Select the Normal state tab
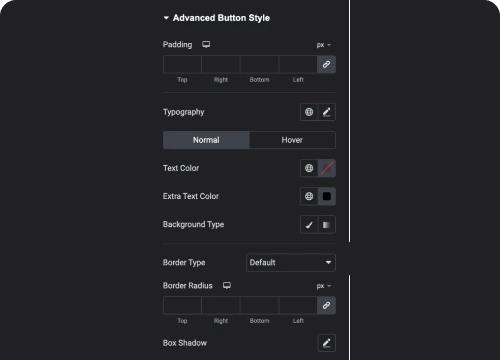Viewport: 500px width, 360px height. (206, 140)
